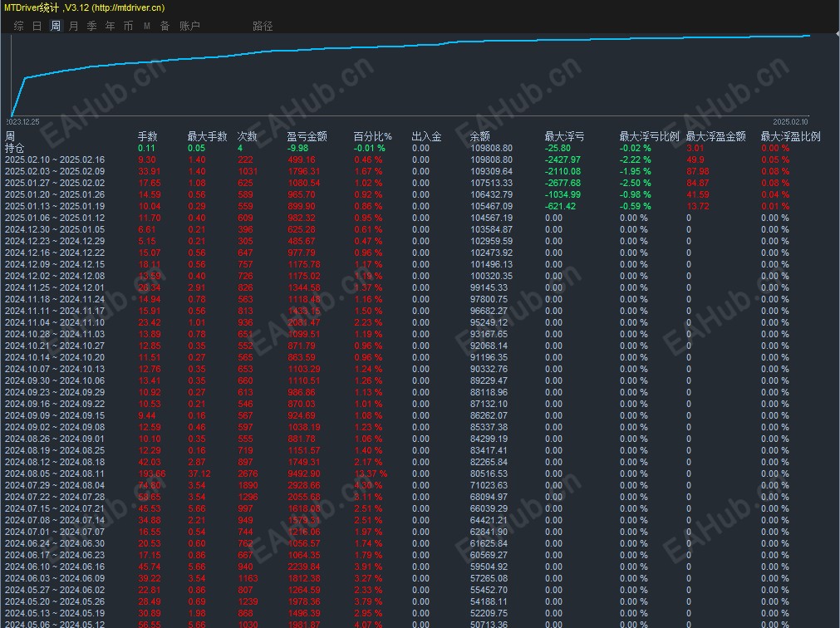Click the 最大浮盈金额 column header
840x628 pixels.
coord(715,136)
